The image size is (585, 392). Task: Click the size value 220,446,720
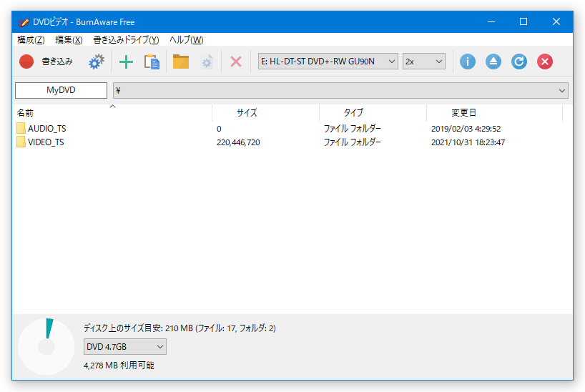238,142
